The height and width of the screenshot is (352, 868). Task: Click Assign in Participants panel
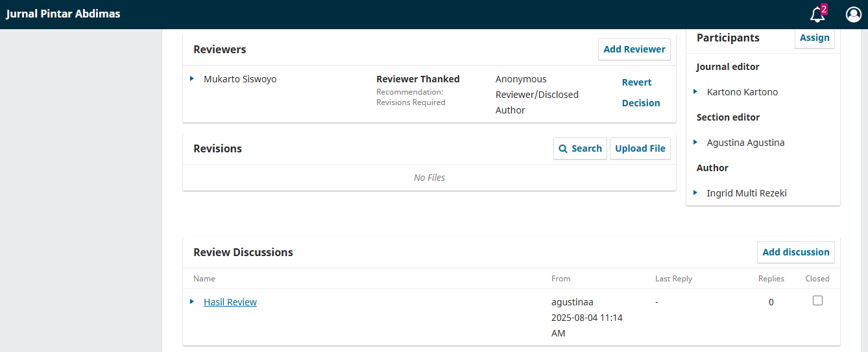[x=815, y=38]
